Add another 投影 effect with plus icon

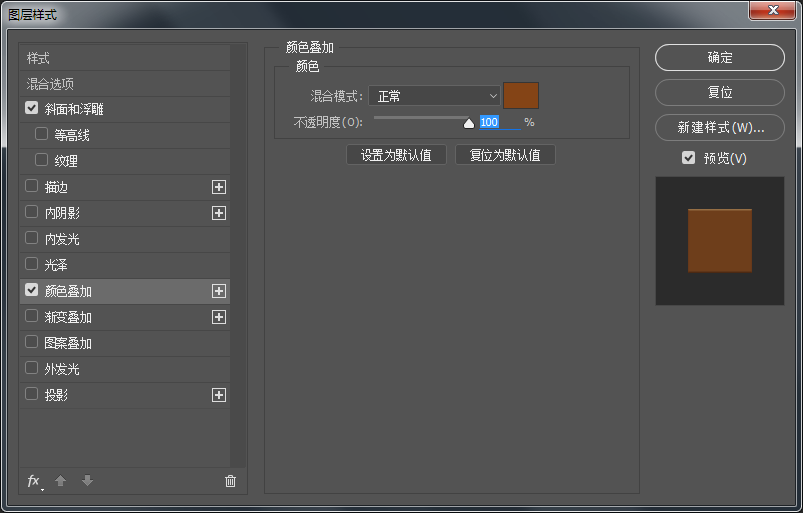219,395
